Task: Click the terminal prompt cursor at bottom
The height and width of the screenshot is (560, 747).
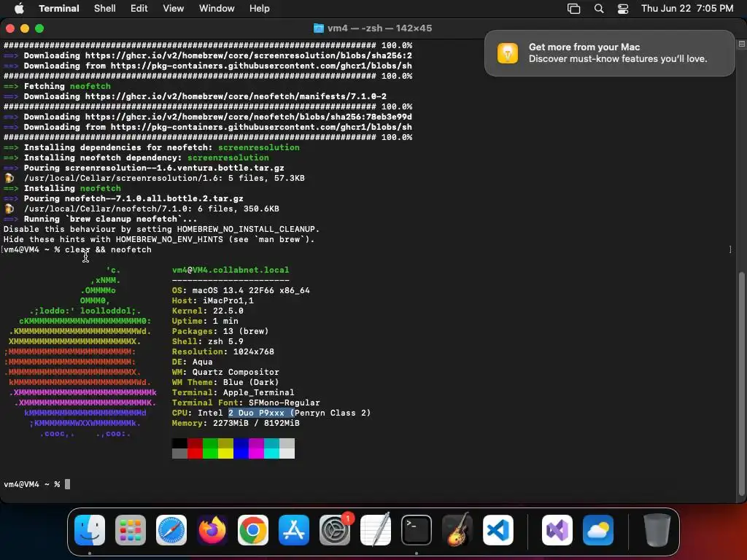Action: [67, 484]
